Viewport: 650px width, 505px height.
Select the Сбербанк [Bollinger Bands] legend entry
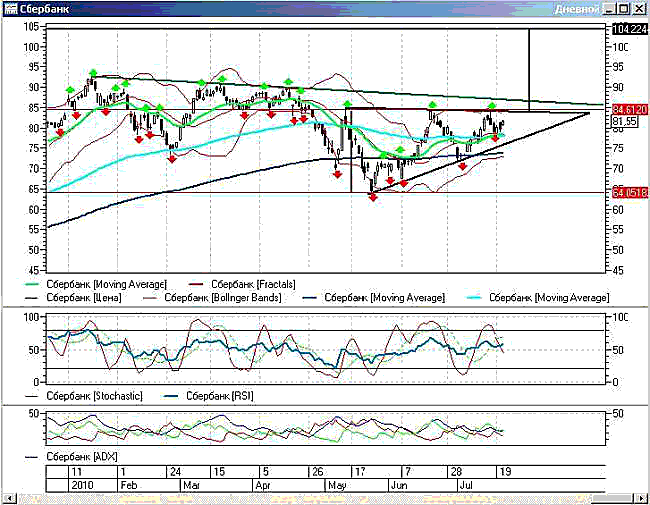point(212,298)
